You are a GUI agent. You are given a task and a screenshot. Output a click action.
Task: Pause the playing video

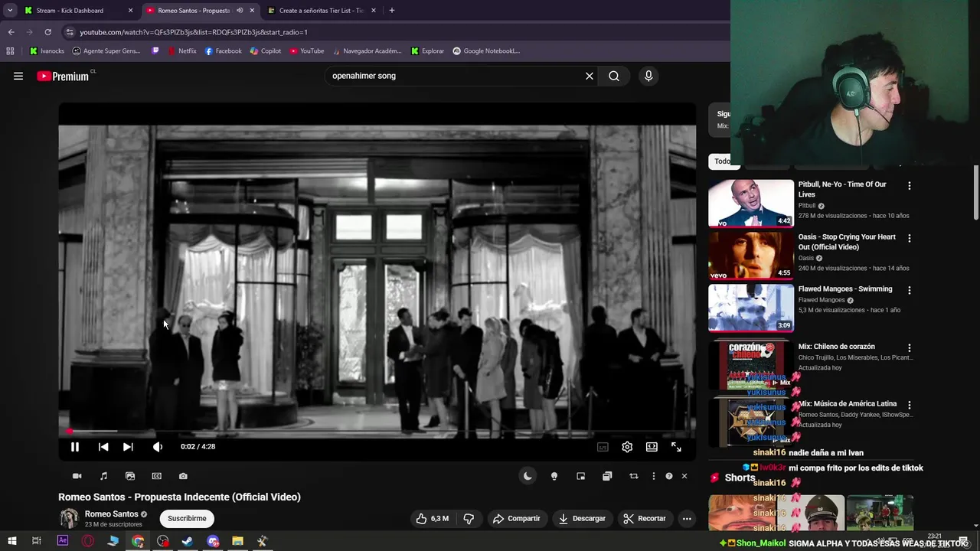click(x=75, y=447)
